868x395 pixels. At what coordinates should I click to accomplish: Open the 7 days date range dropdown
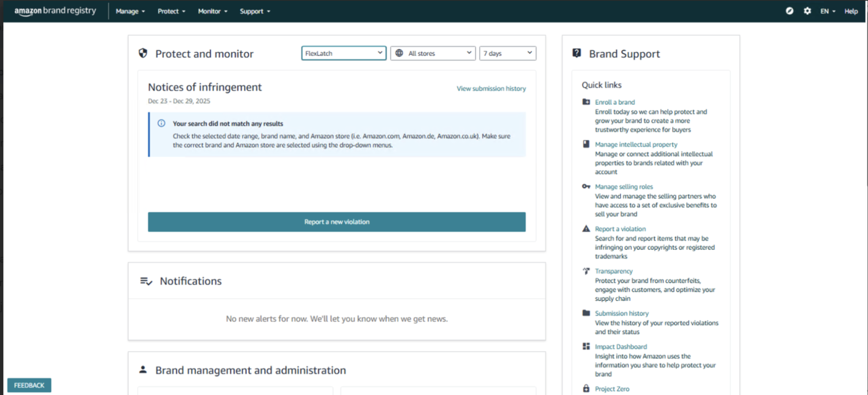coord(507,53)
